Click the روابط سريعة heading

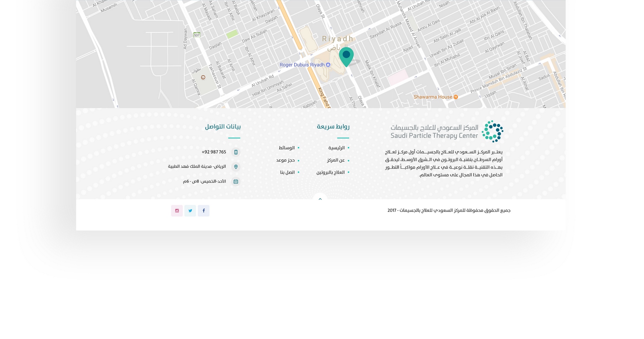(333, 126)
